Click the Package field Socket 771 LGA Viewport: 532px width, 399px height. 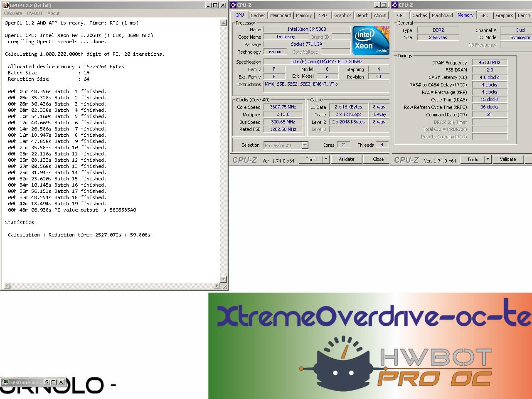coord(307,44)
